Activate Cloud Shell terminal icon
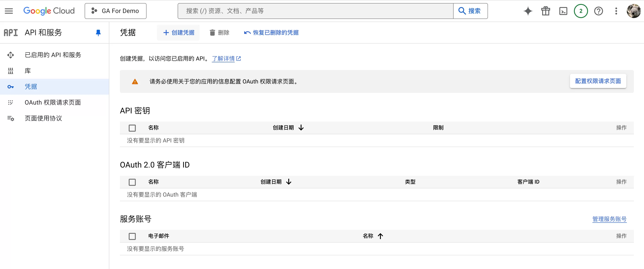 pyautogui.click(x=563, y=11)
